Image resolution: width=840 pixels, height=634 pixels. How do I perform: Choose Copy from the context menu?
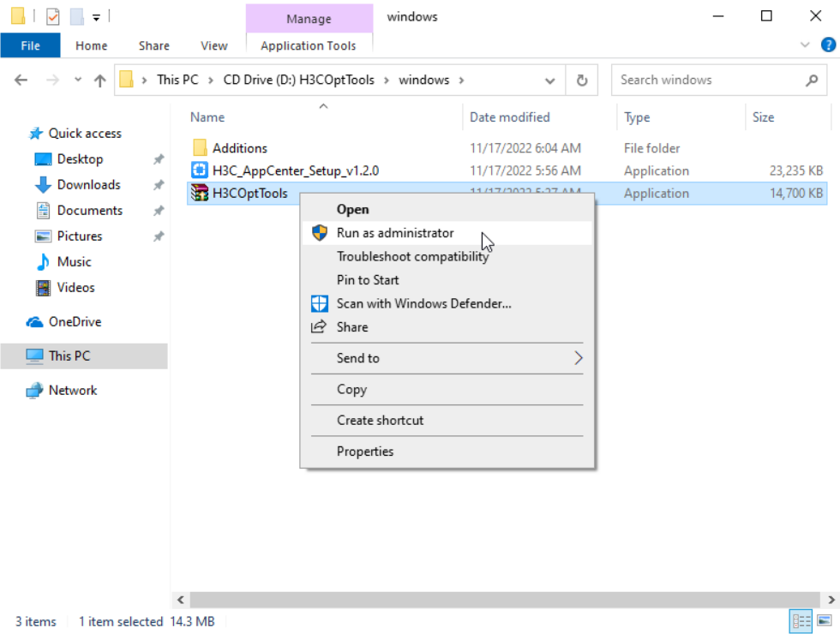pyautogui.click(x=447, y=389)
